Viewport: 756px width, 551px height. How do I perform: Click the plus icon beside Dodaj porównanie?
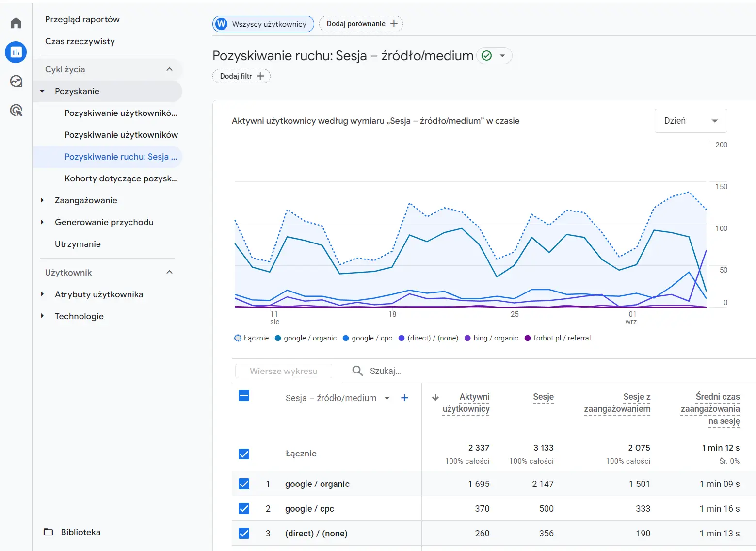(394, 24)
